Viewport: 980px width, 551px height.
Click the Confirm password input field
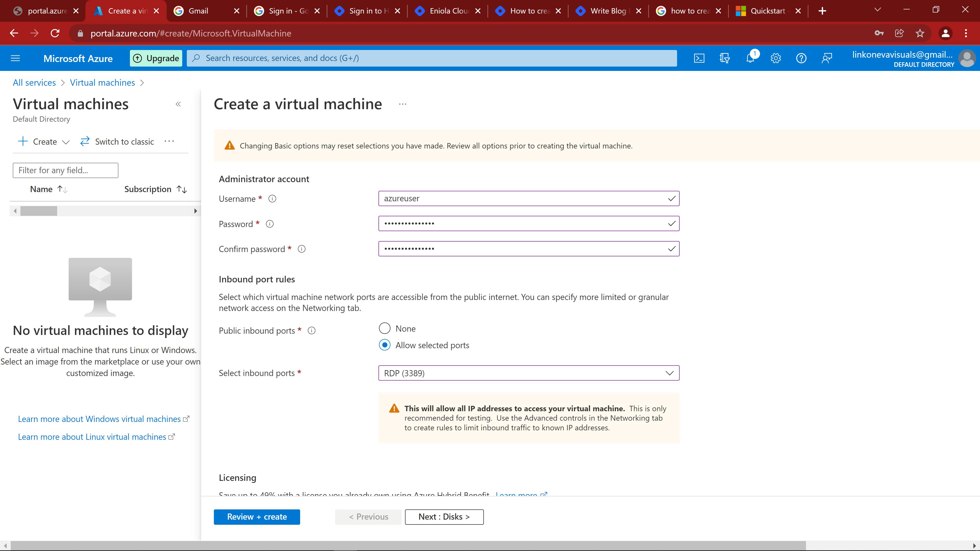pos(529,249)
